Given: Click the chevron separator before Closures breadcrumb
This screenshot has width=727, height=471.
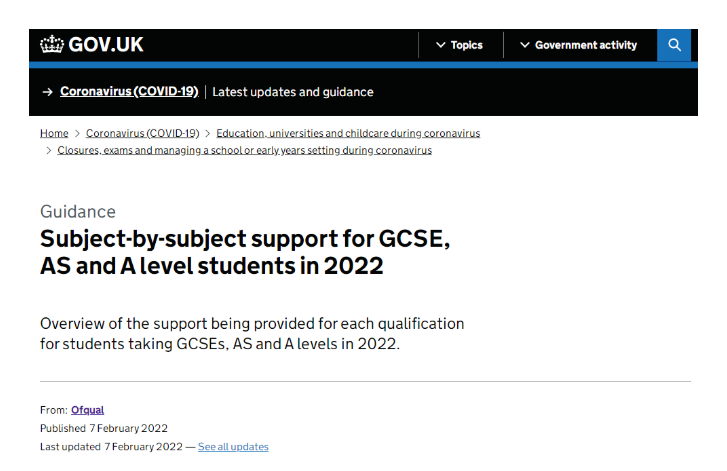Looking at the screenshot, I should coord(48,151).
